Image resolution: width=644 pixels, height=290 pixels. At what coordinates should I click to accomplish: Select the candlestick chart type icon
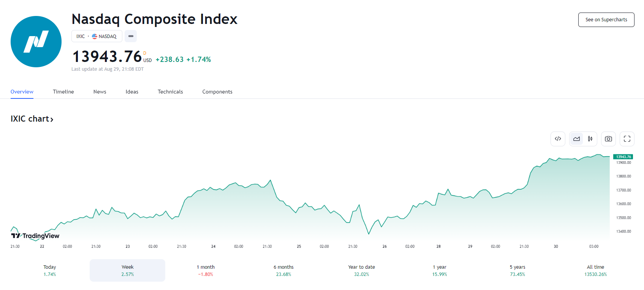(590, 139)
